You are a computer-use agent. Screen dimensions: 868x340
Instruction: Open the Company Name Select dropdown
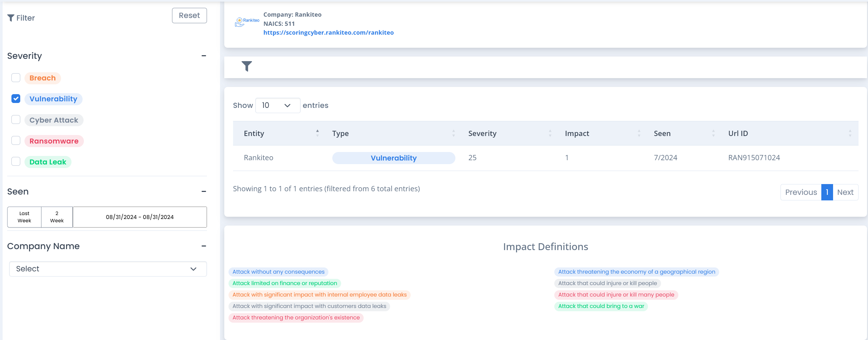[x=108, y=269]
